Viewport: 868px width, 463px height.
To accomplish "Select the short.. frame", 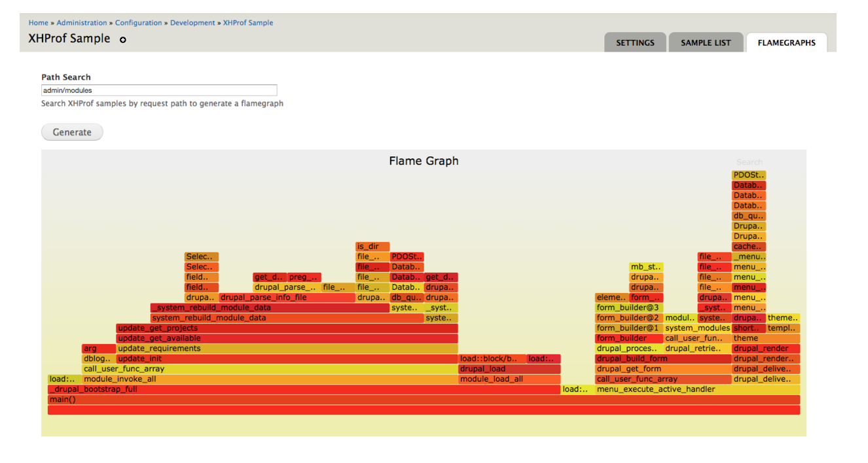I will [x=749, y=328].
